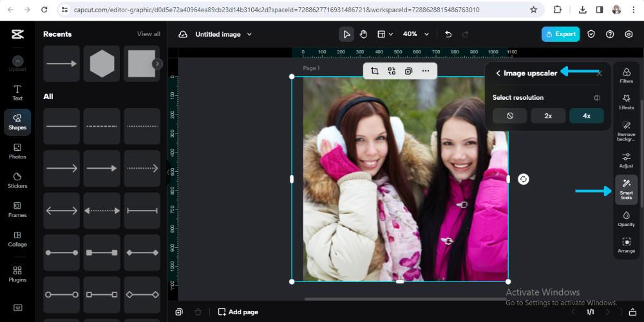Toggle the compare preview icon
The image size is (644, 322).
tap(597, 98)
